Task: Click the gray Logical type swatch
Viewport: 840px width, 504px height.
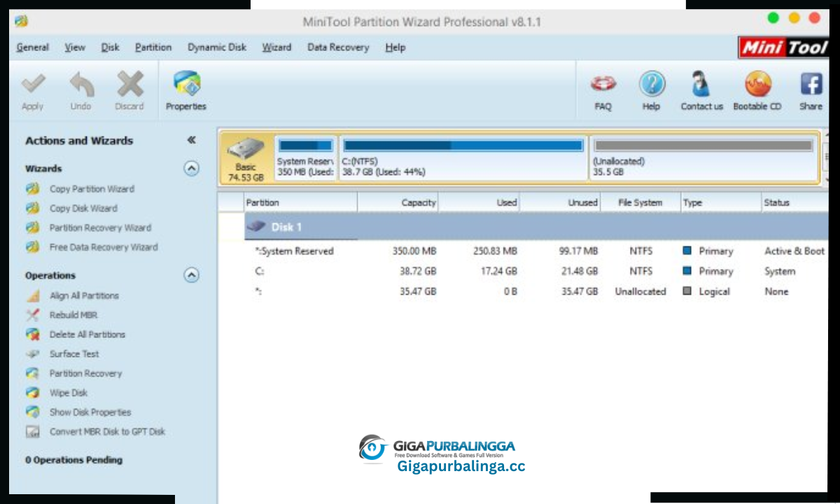Action: [x=687, y=291]
